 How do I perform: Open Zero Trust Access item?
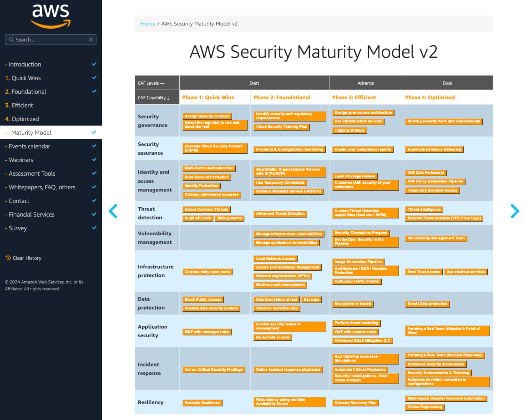(424, 272)
